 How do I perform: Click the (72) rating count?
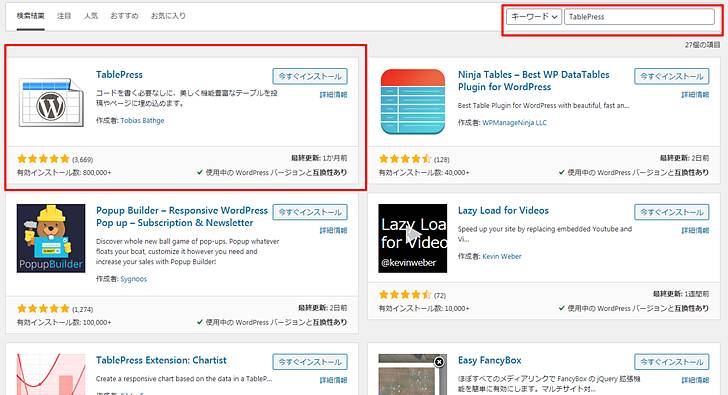(440, 295)
